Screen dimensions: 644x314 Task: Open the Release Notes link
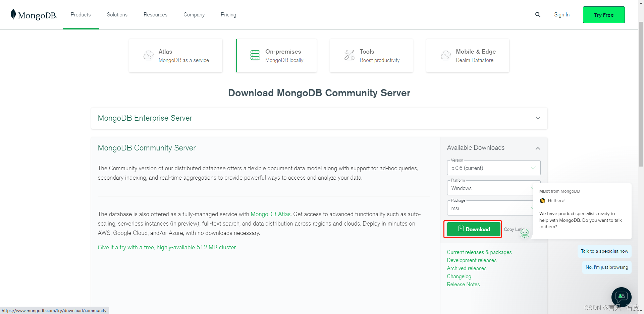tap(463, 285)
